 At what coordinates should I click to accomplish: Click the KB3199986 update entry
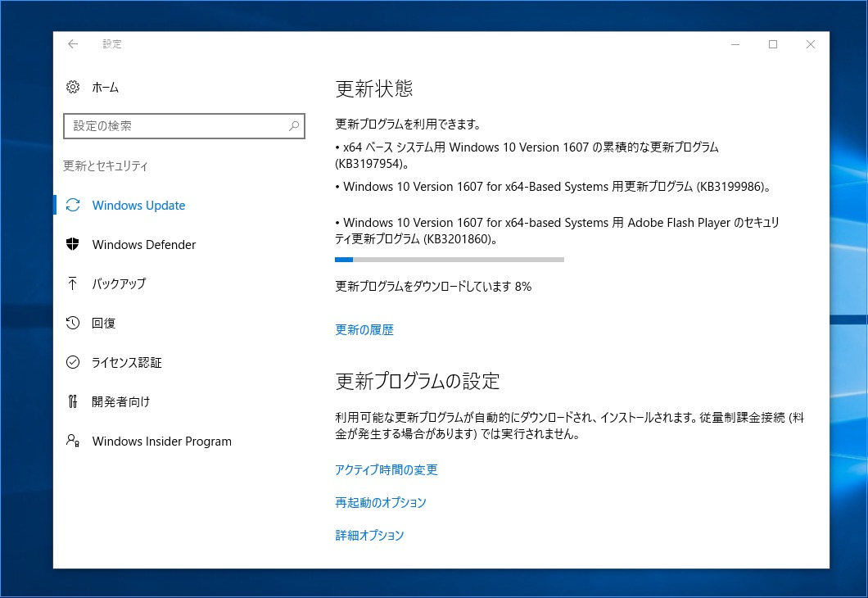click(x=553, y=187)
